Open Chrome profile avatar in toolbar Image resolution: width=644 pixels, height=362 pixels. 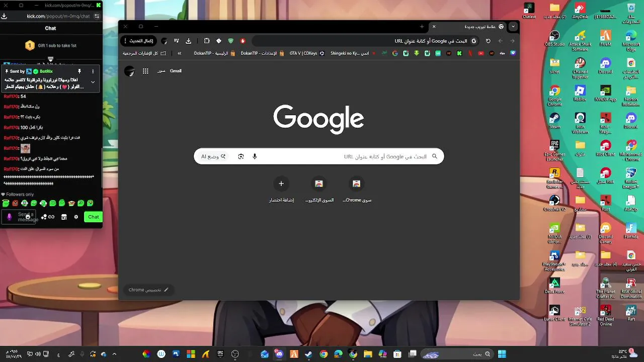[164, 41]
